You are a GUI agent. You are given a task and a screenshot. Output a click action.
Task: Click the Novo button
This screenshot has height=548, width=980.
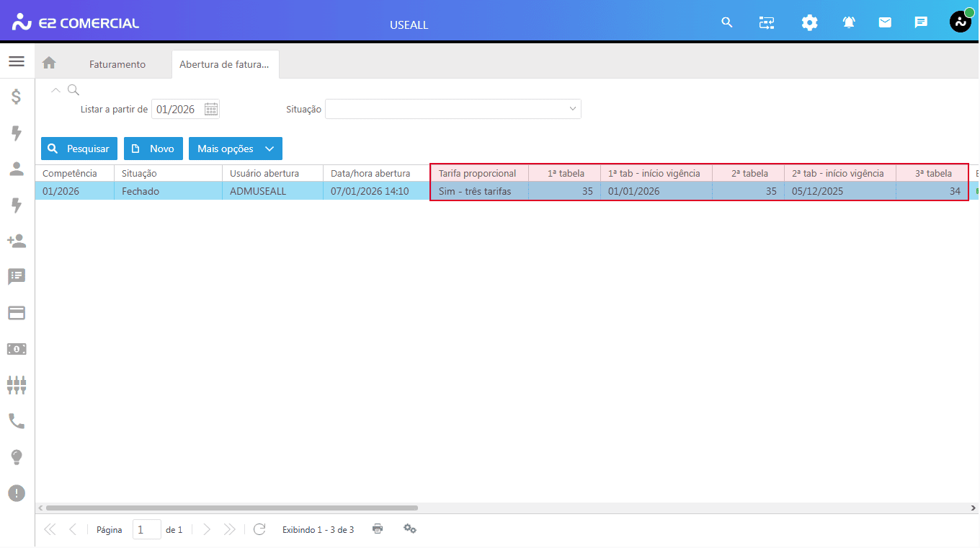tap(153, 149)
